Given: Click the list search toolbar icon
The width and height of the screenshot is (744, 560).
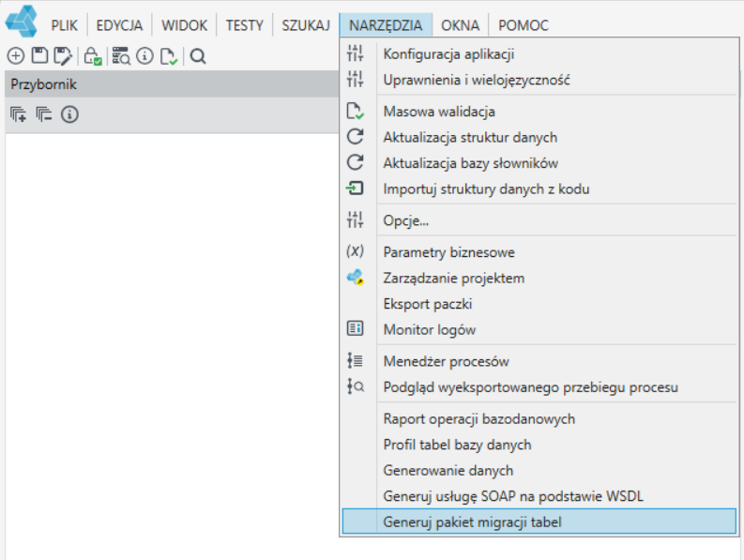Looking at the screenshot, I should pos(121,56).
